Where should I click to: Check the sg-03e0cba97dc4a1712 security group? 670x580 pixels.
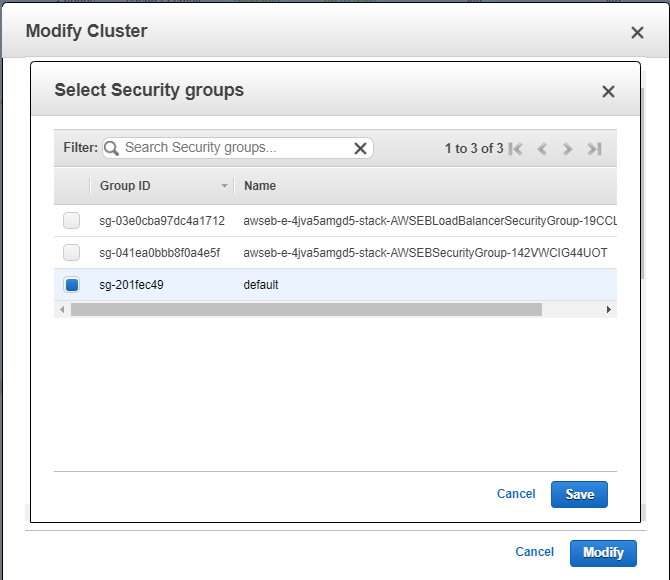[x=71, y=221]
